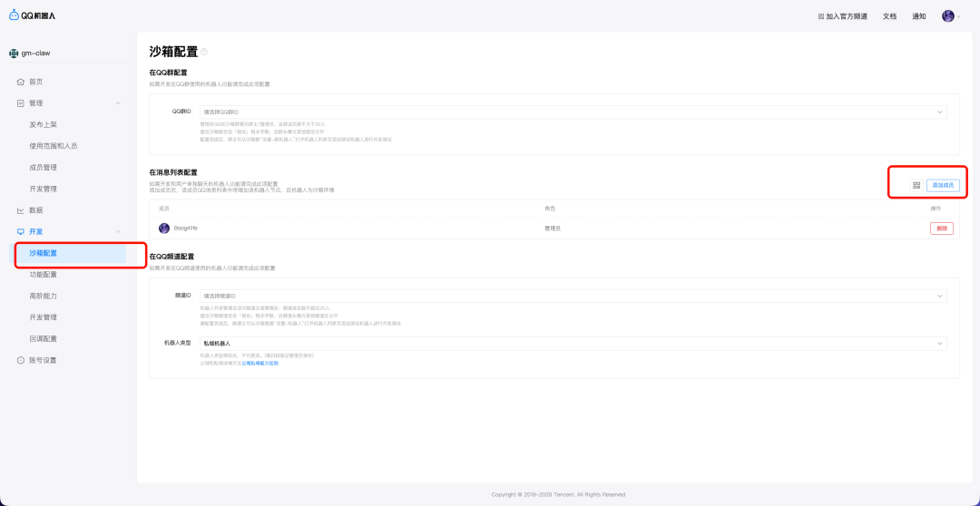Select the 私域机器人 type combo box

click(573, 344)
